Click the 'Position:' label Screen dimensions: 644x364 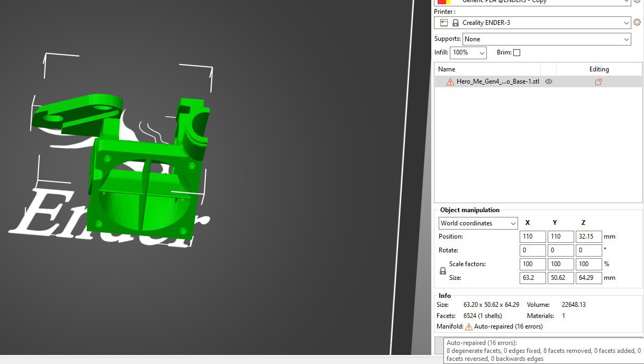click(x=451, y=236)
